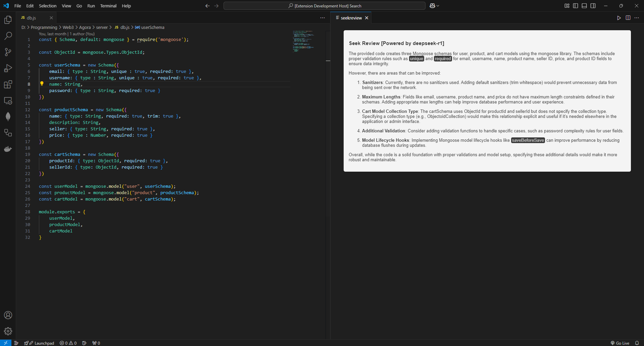644x346 pixels.
Task: Expand the userSchema breadcrumb symbol
Action: click(152, 28)
